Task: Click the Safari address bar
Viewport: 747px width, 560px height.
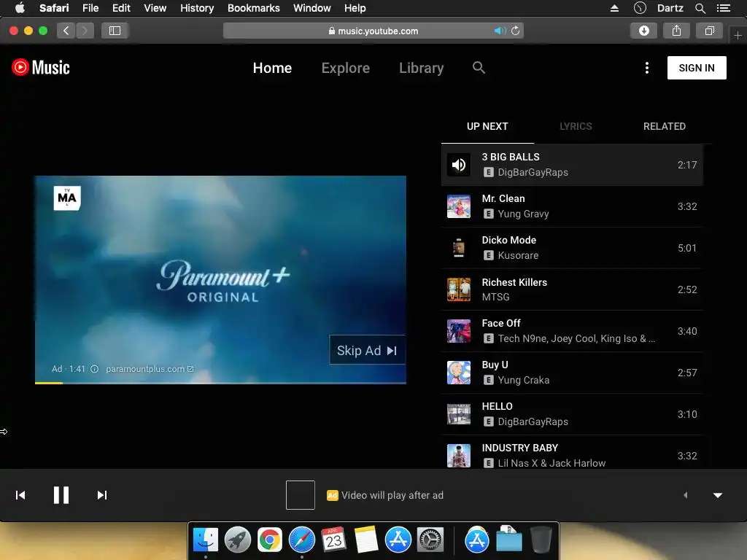Action: click(x=373, y=31)
